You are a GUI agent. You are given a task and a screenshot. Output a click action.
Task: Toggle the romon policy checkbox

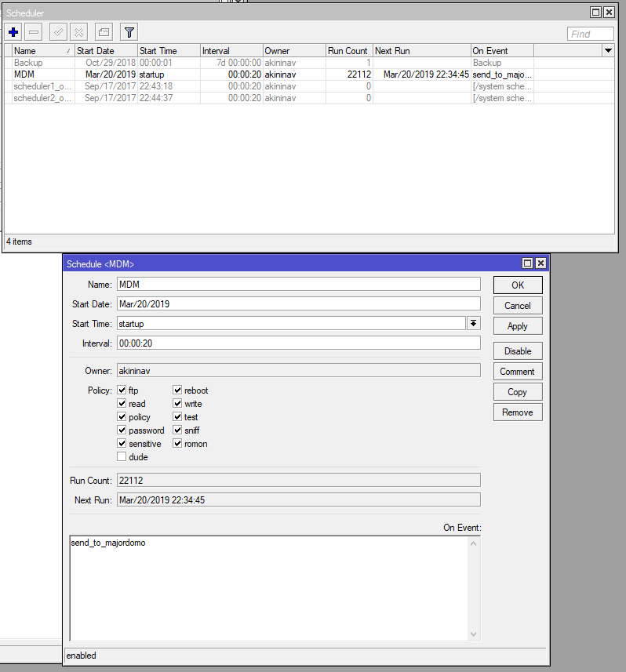click(177, 443)
